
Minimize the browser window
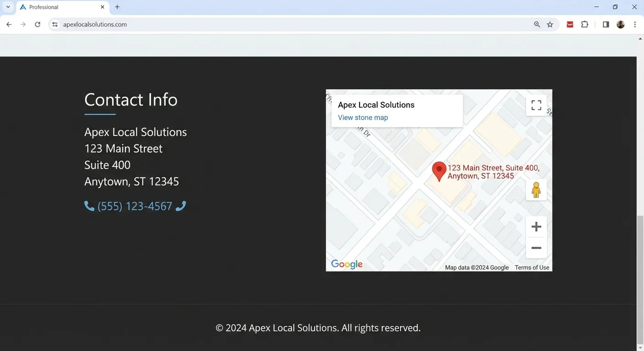click(x=596, y=7)
